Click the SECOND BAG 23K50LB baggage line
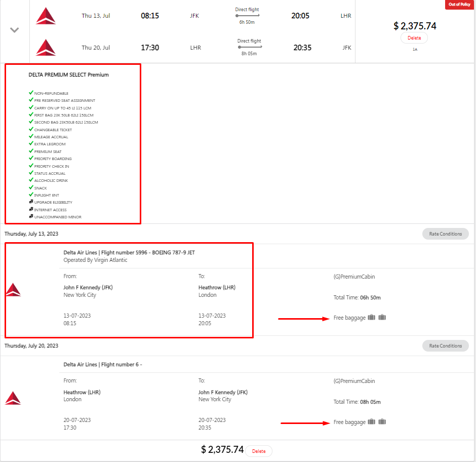 pos(66,123)
